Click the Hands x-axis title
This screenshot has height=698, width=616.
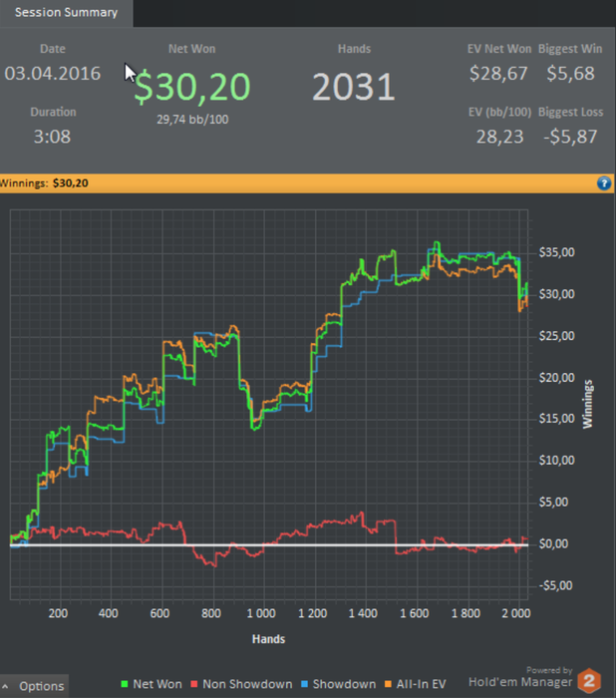pos(268,639)
